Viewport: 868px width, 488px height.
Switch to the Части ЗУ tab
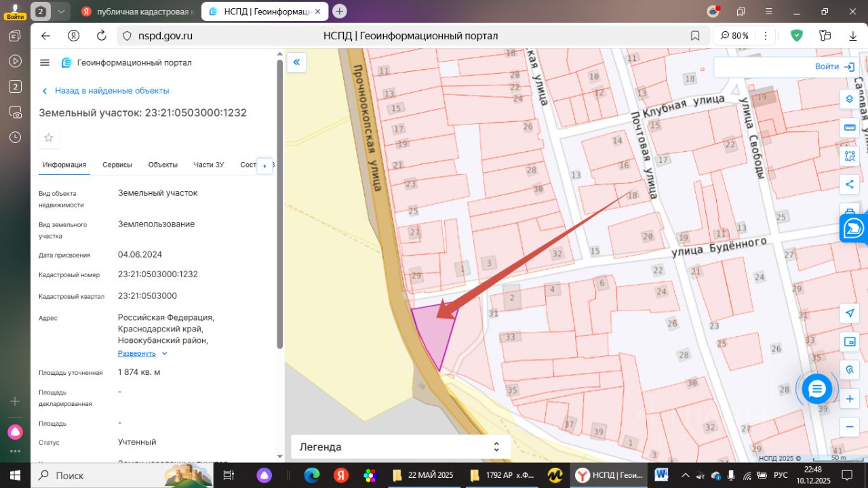[x=209, y=165]
